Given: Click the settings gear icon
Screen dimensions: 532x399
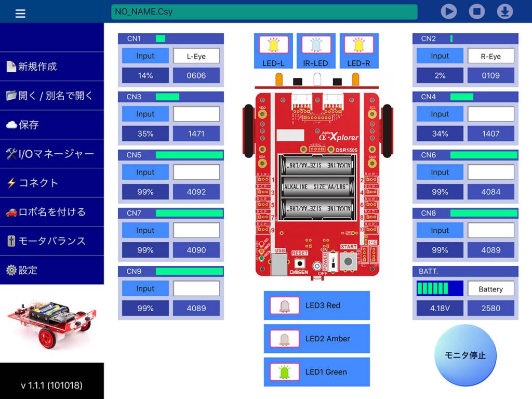Looking at the screenshot, I should (11, 270).
